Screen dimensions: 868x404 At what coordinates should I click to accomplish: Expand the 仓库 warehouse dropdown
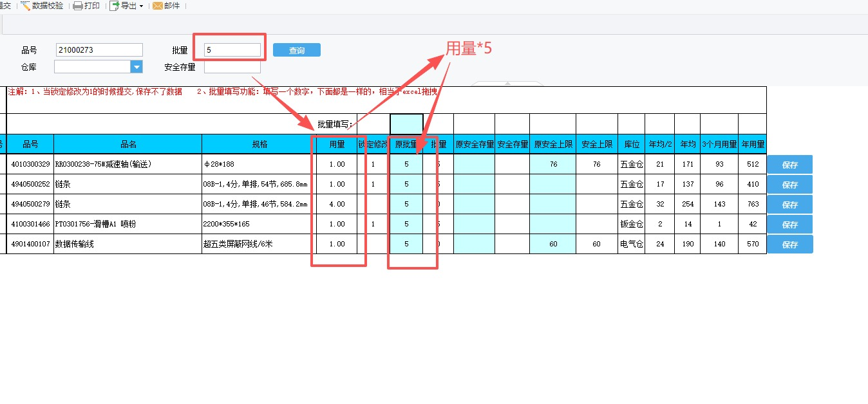coord(137,67)
